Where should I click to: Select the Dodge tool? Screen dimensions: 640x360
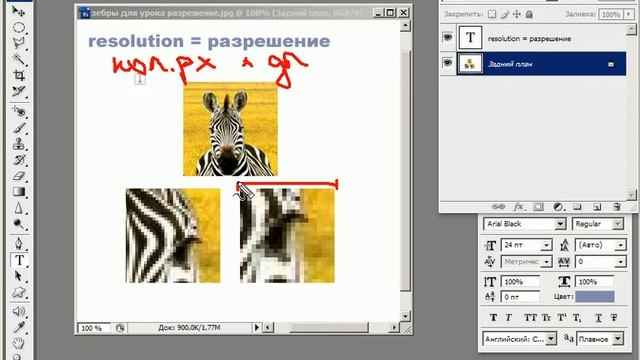point(18,224)
